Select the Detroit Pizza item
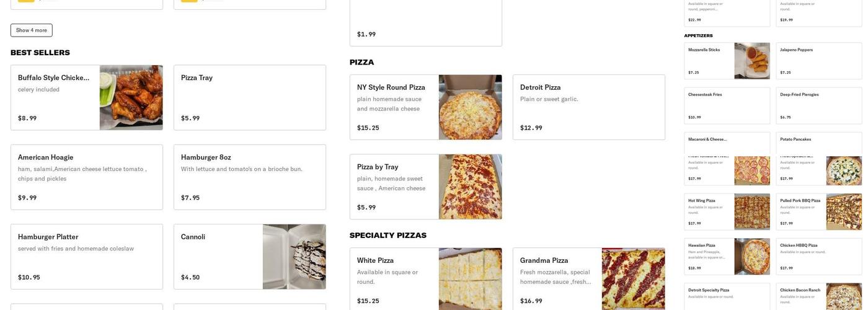This screenshot has width=868, height=310. point(588,107)
